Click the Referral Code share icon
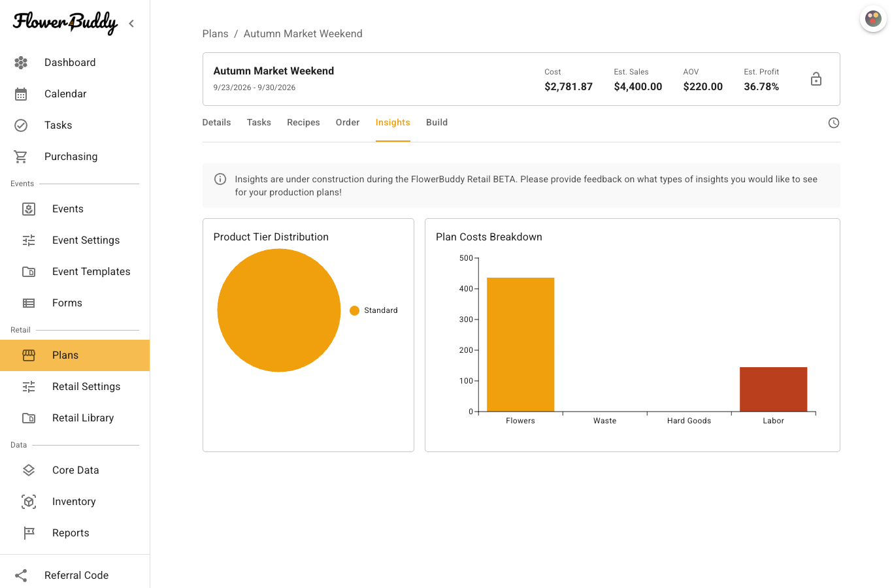This screenshot has height=588, width=892. point(21,576)
